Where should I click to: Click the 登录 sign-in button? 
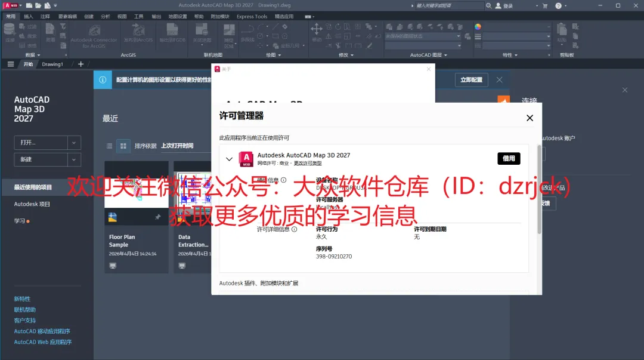pyautogui.click(x=505, y=6)
